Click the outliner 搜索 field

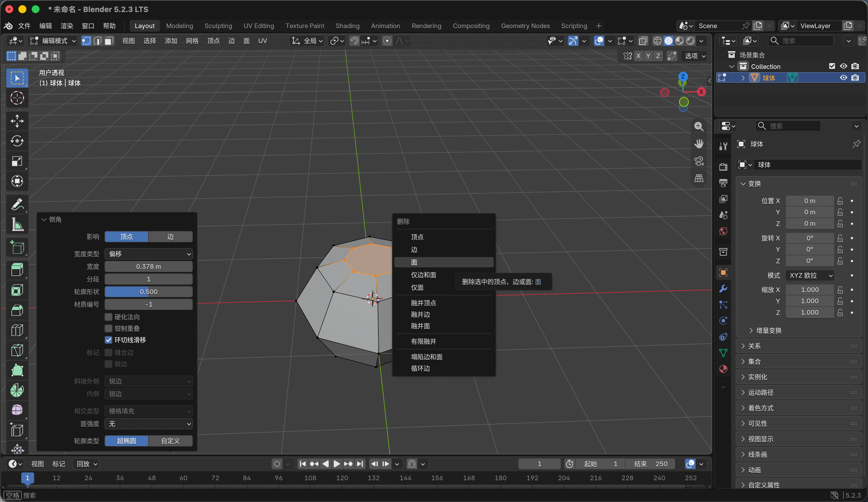click(801, 41)
